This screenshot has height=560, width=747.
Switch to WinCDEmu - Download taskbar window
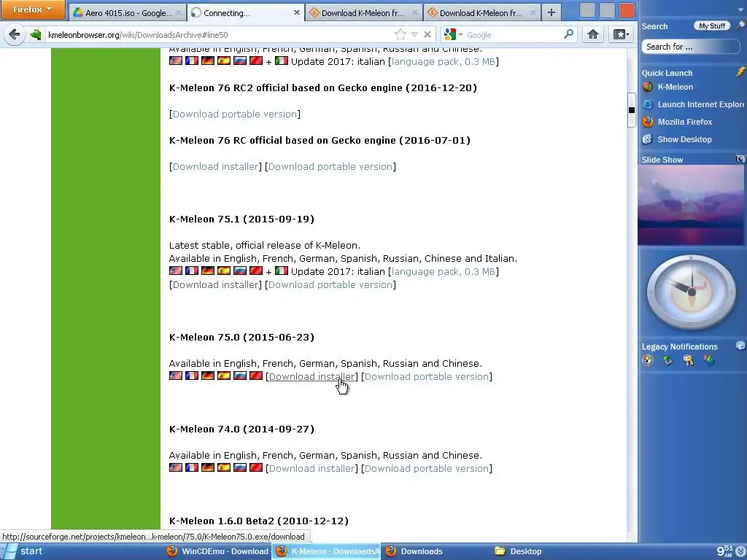[217, 551]
